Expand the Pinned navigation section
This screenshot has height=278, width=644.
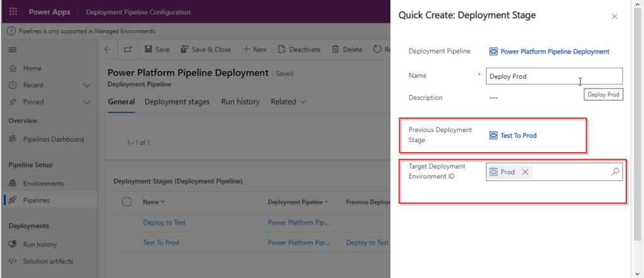pyautogui.click(x=87, y=102)
